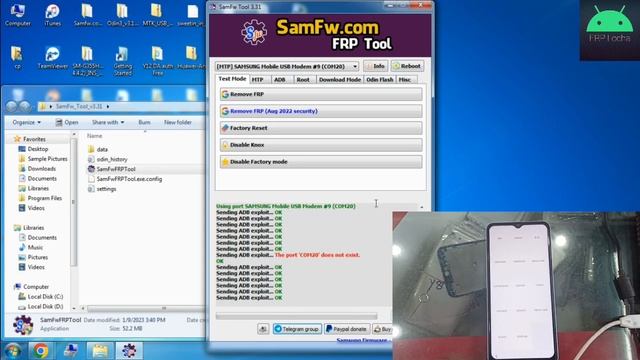The width and height of the screenshot is (640, 360).
Task: Click the Name column header
Action: click(94, 136)
